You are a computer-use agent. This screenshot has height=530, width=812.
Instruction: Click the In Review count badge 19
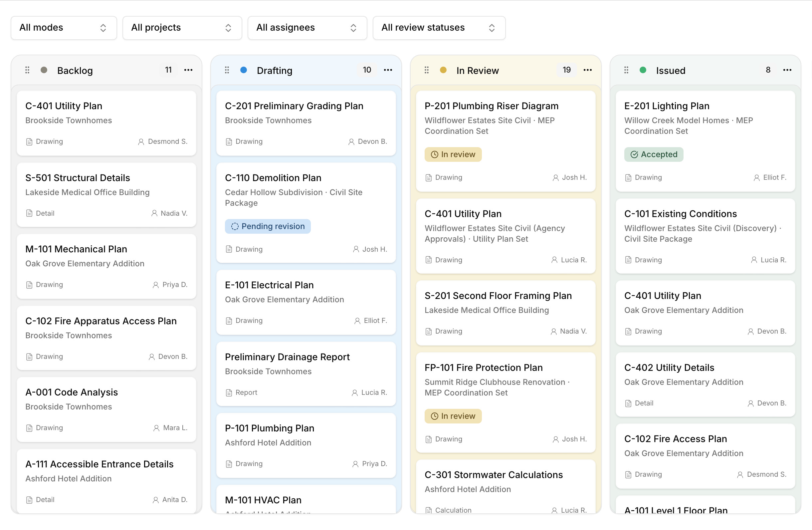pyautogui.click(x=566, y=70)
